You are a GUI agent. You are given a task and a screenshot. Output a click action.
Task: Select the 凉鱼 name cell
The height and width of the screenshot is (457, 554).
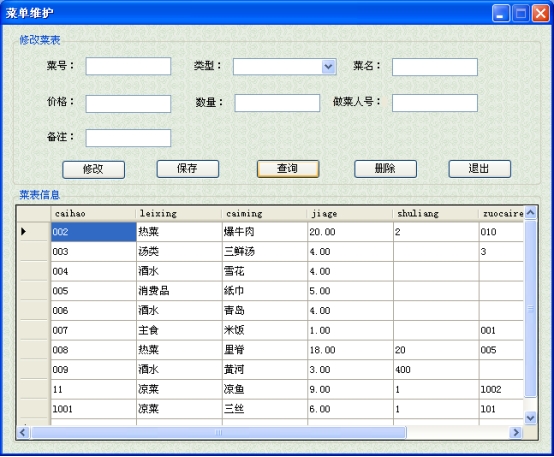265,389
